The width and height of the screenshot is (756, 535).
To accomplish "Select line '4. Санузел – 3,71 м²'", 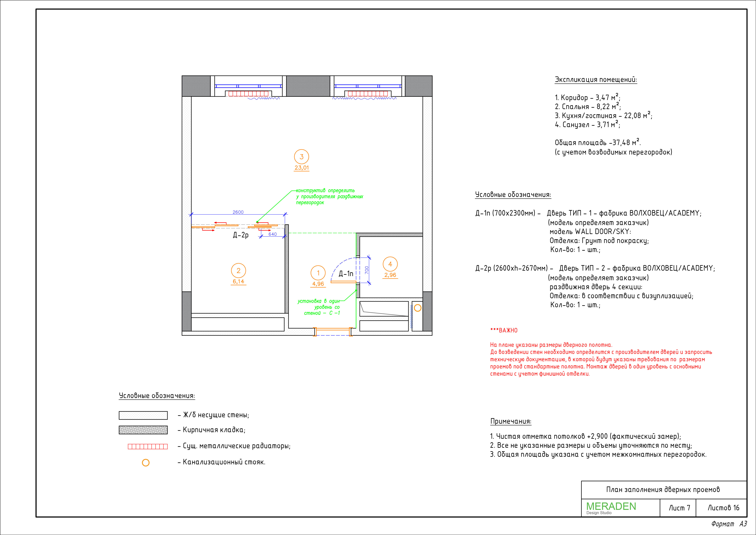I will click(588, 124).
